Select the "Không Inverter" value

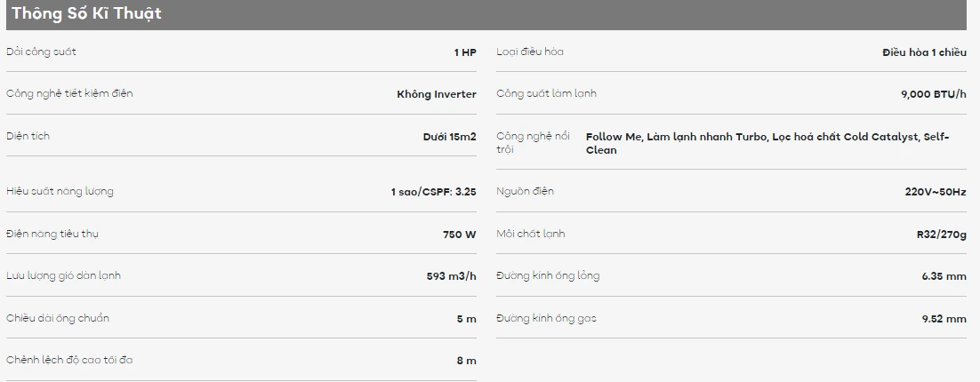(x=436, y=94)
